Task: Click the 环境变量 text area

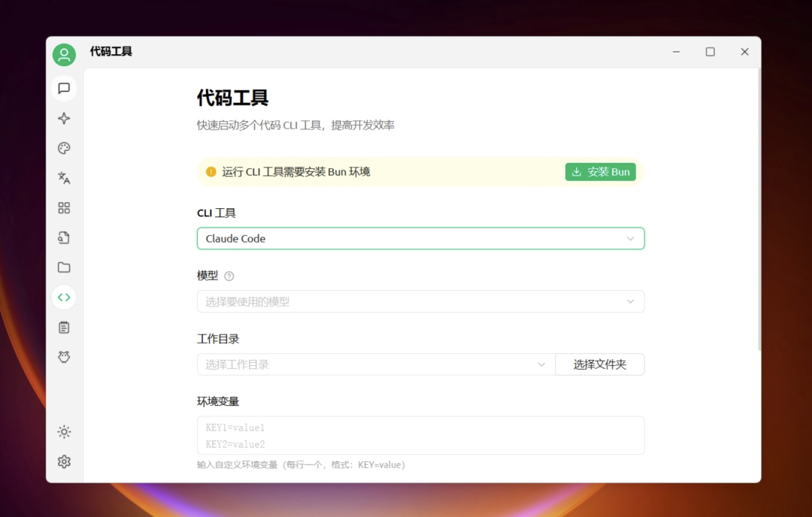Action: [x=420, y=436]
